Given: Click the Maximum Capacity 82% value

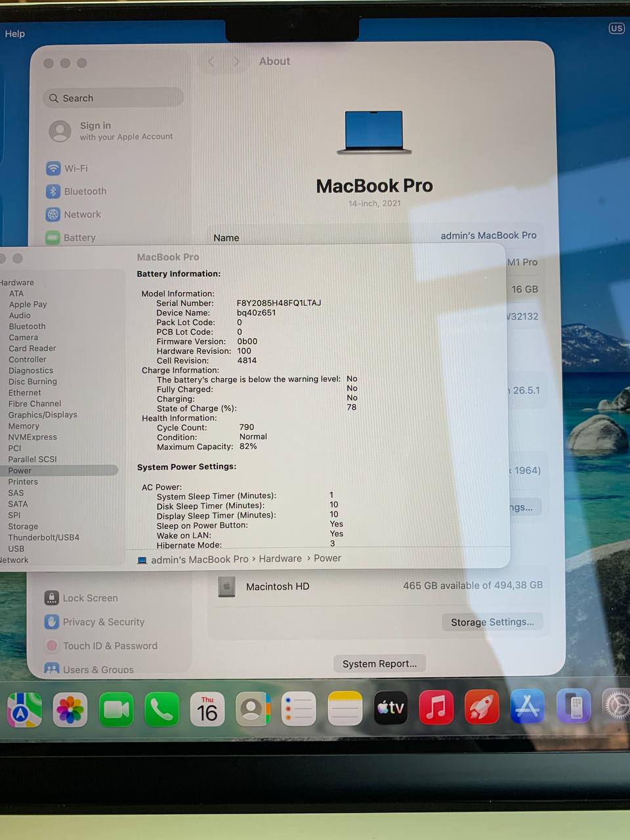Looking at the screenshot, I should (x=248, y=446).
